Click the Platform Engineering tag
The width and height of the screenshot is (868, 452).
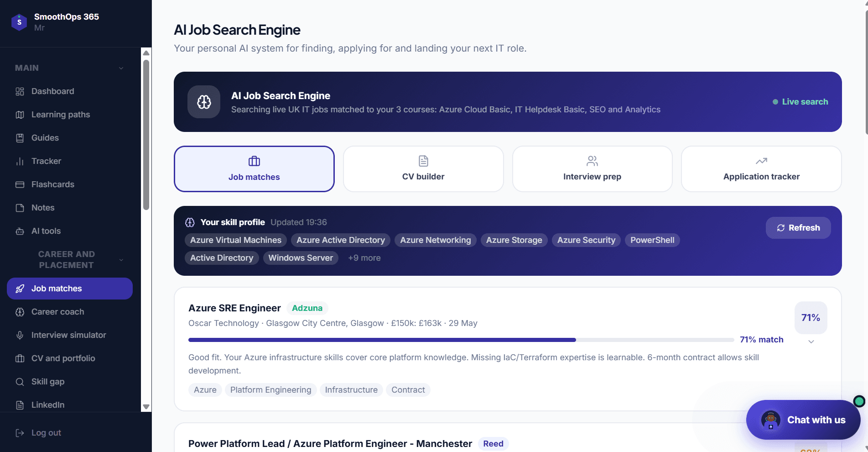270,390
